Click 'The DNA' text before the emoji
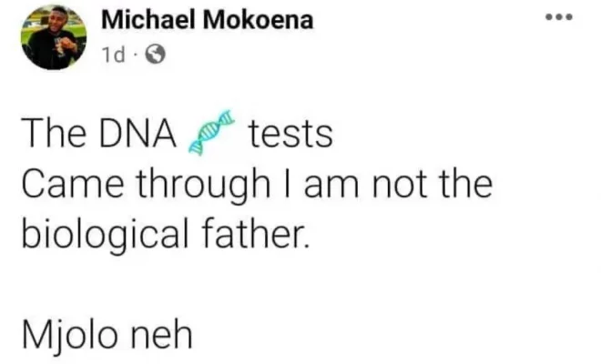 (x=98, y=136)
